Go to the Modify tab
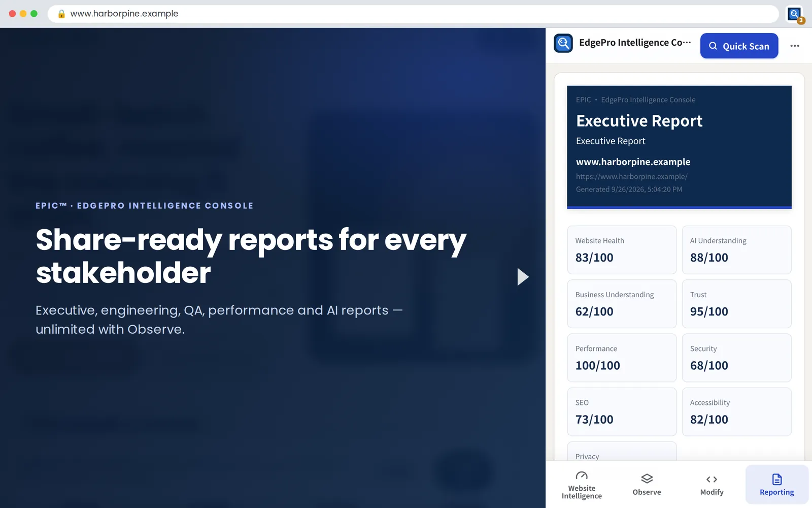This screenshot has width=812, height=508. pyautogui.click(x=712, y=485)
